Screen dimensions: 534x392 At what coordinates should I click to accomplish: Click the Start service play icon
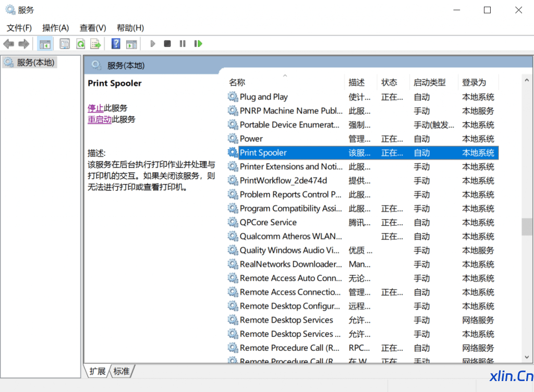[x=153, y=44]
